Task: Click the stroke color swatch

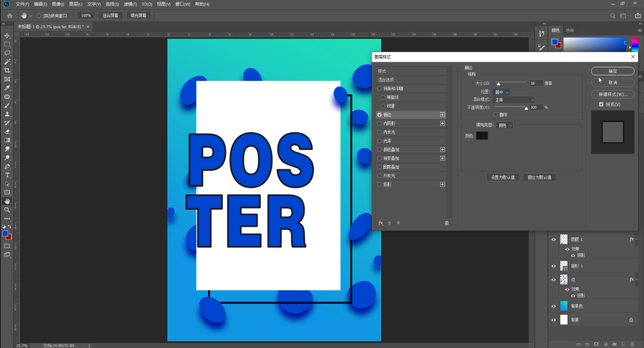Action: tap(482, 136)
